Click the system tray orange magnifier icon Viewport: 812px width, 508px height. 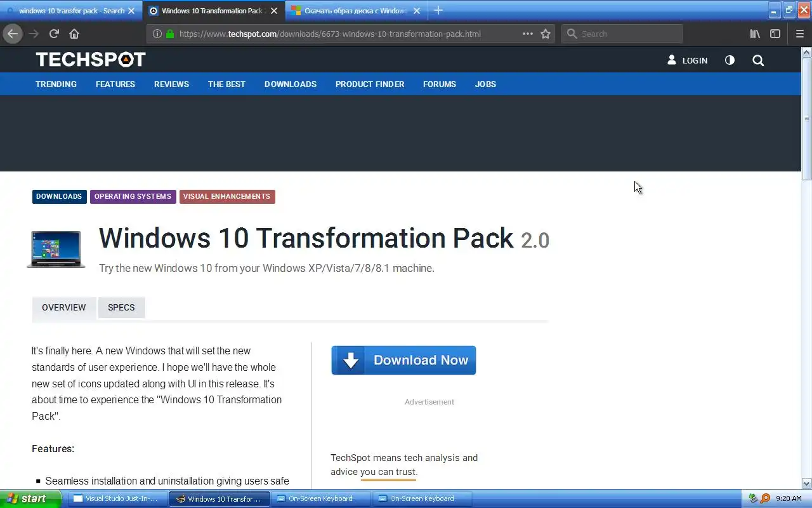765,498
